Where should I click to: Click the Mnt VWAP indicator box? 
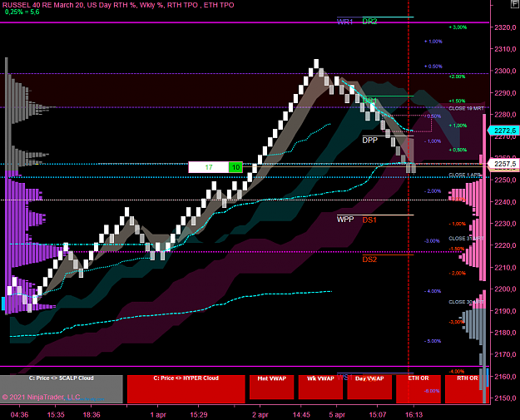point(271,387)
